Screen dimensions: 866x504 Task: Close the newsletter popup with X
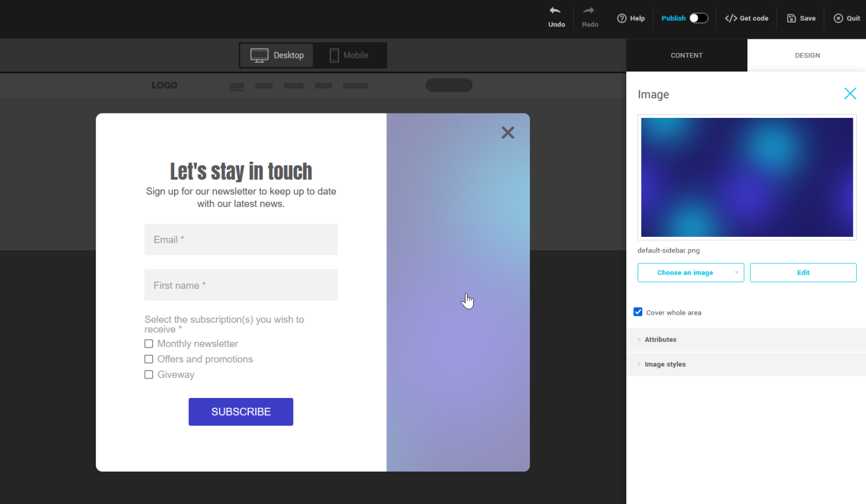click(508, 132)
